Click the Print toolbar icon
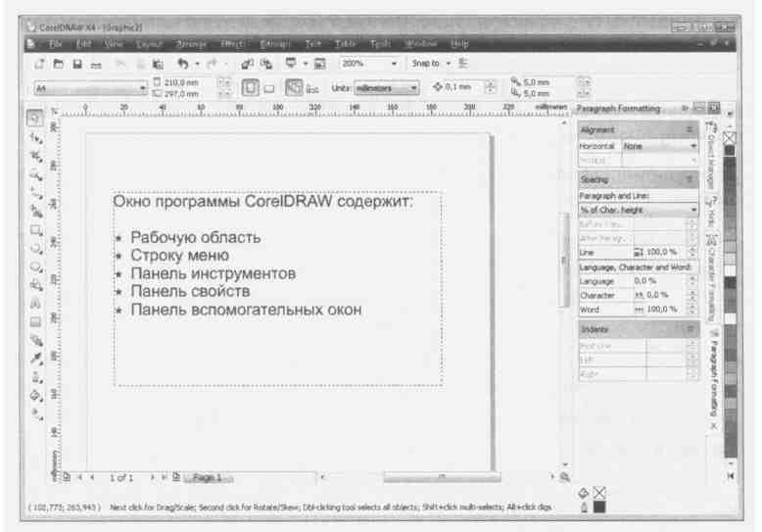The width and height of the screenshot is (762, 532). pos(96,65)
